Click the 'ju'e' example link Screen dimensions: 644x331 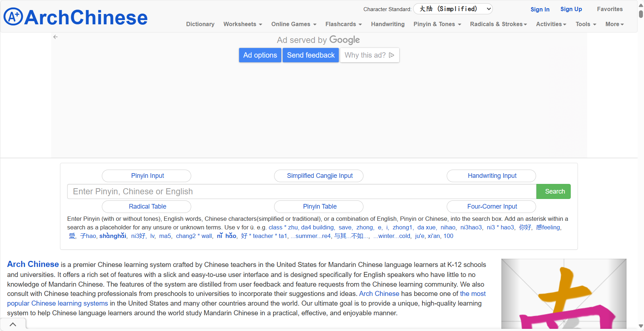[x=420, y=236]
